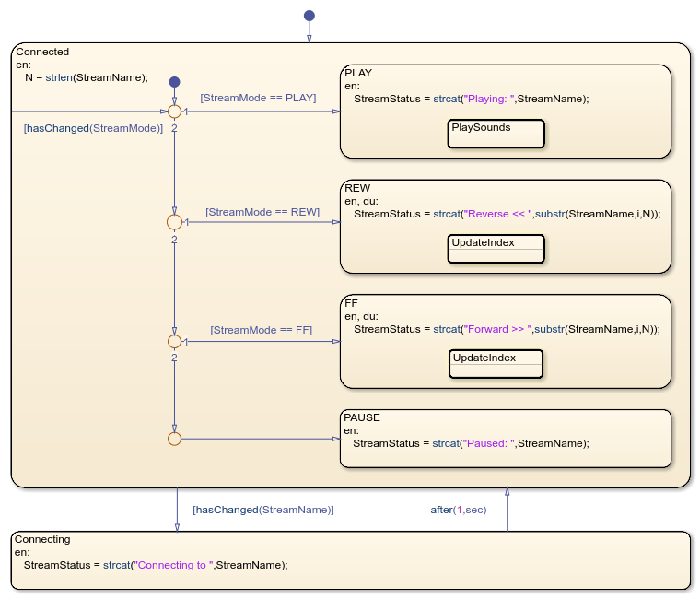Select the [hasChanged(StreamName)] transition label
Screen dimensions: 700x599
(263, 511)
